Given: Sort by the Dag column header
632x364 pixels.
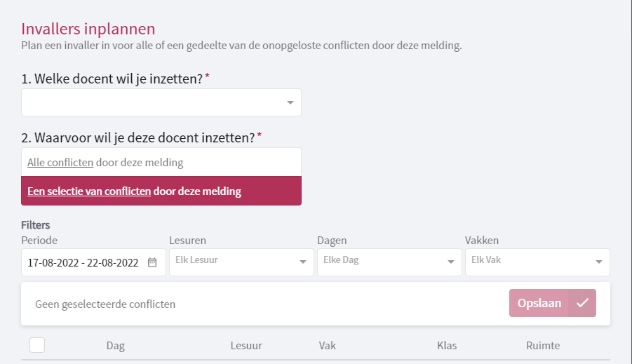Looking at the screenshot, I should click(x=116, y=346).
